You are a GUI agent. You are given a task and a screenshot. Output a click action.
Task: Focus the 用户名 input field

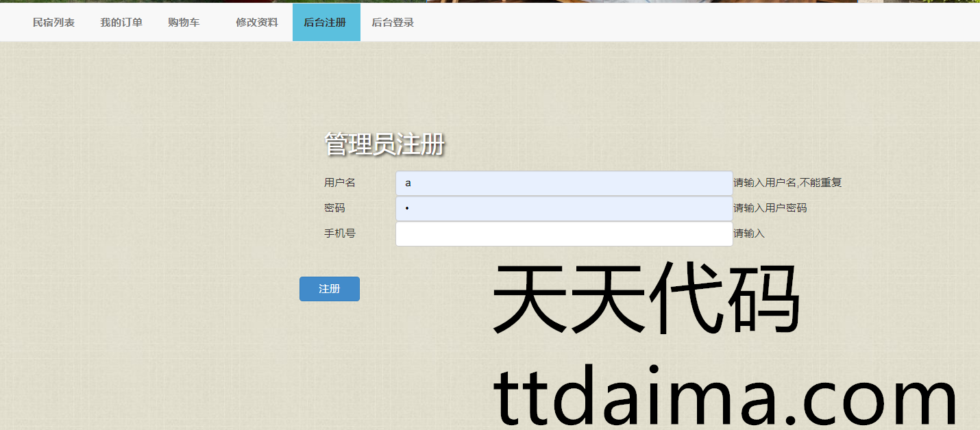pyautogui.click(x=563, y=184)
